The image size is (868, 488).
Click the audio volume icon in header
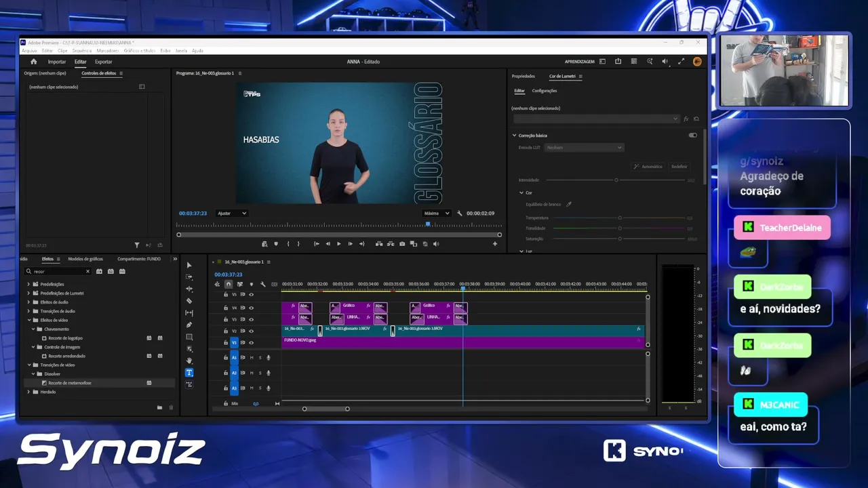[x=665, y=62]
